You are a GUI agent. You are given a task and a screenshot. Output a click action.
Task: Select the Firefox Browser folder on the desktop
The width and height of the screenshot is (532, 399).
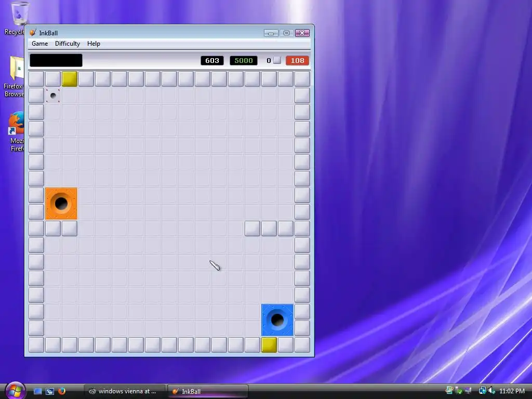coord(15,77)
